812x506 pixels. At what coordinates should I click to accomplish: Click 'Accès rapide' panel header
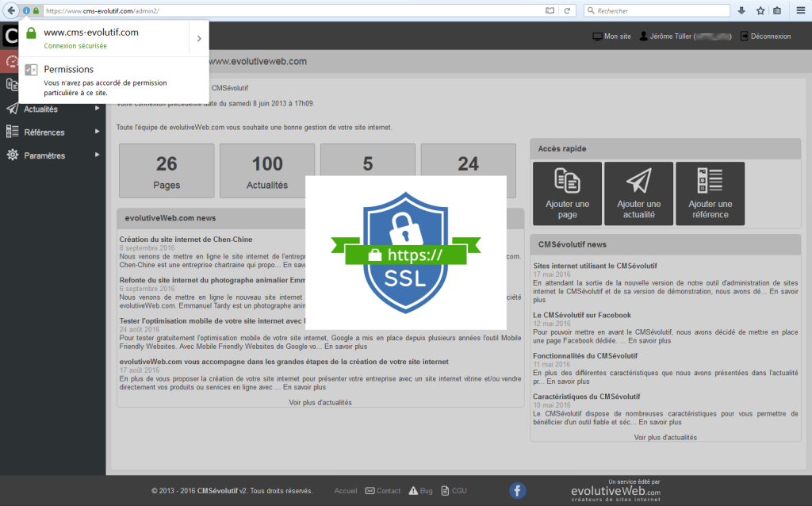tap(665, 148)
